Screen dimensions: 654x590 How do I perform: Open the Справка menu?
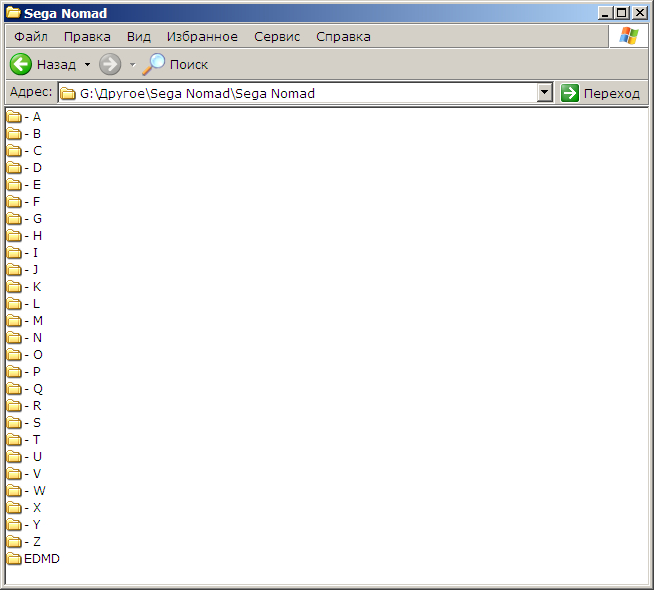[x=343, y=36]
